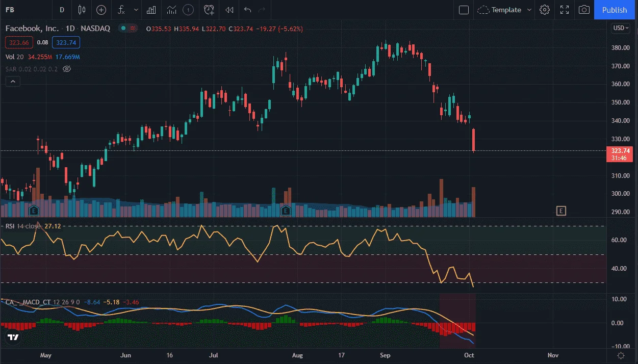The width and height of the screenshot is (638, 364).
Task: Take a chart snapshot with camera
Action: click(584, 10)
